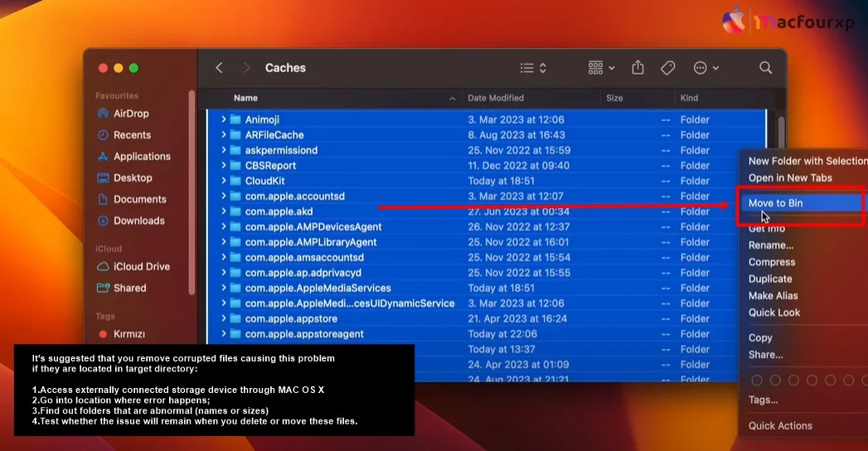Expand the com.apple.AMPDevicesAgent folder

223,227
